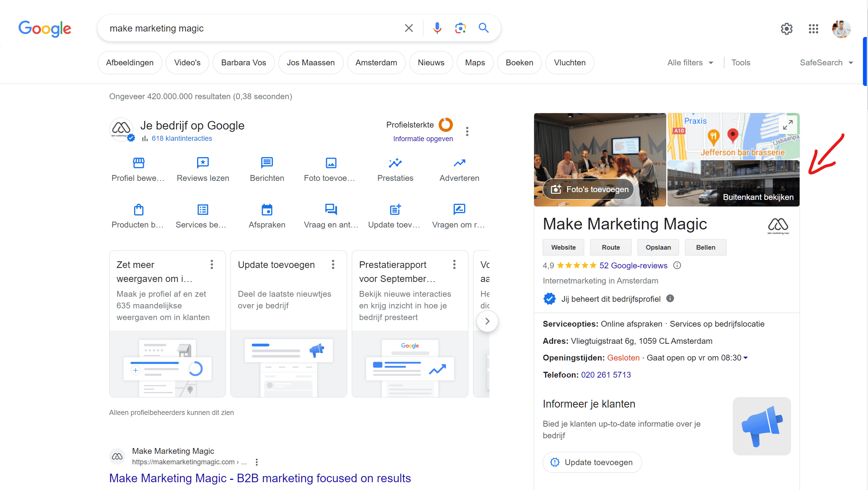868x490 pixels.
Task: Choose Foto toevoegen in business actions
Action: click(331, 170)
